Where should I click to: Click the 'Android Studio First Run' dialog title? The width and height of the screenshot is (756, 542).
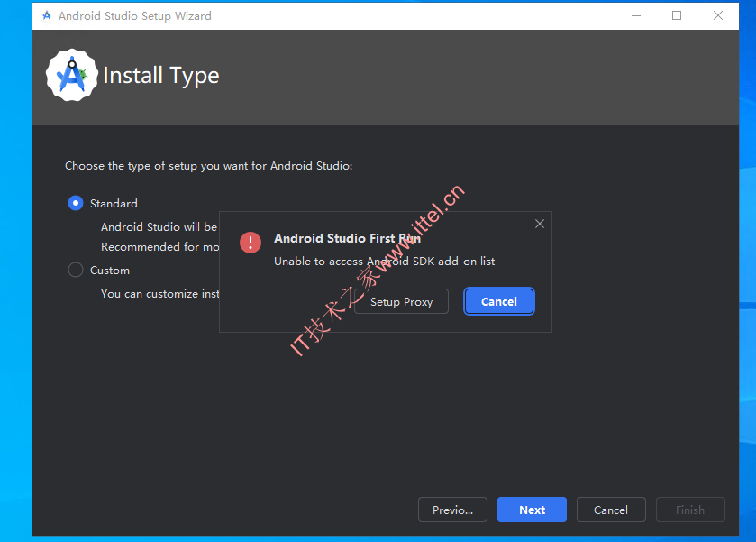click(x=347, y=238)
